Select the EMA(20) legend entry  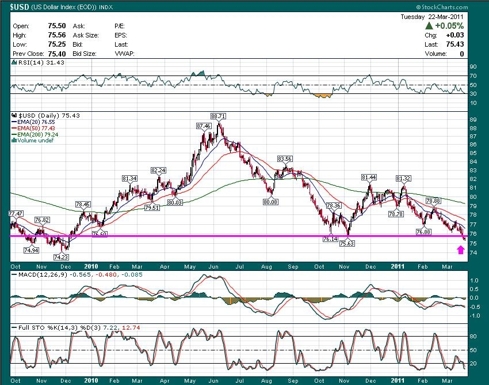pos(34,122)
